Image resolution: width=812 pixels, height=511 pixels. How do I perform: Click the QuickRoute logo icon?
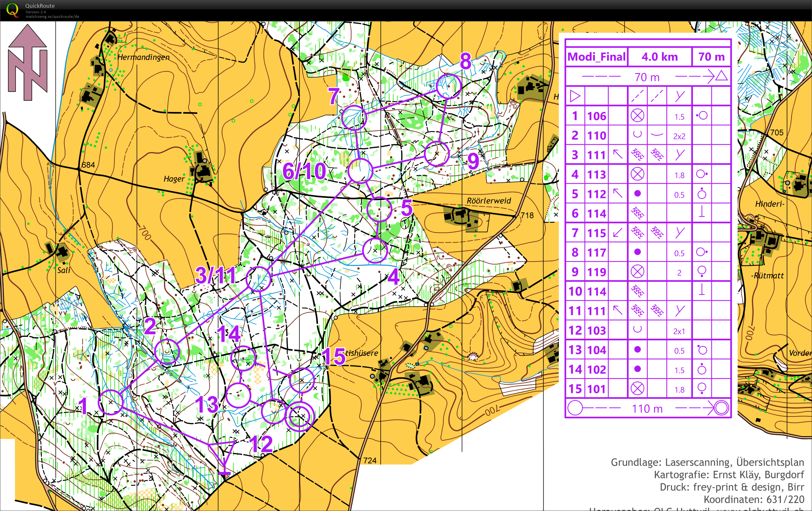pyautogui.click(x=12, y=10)
